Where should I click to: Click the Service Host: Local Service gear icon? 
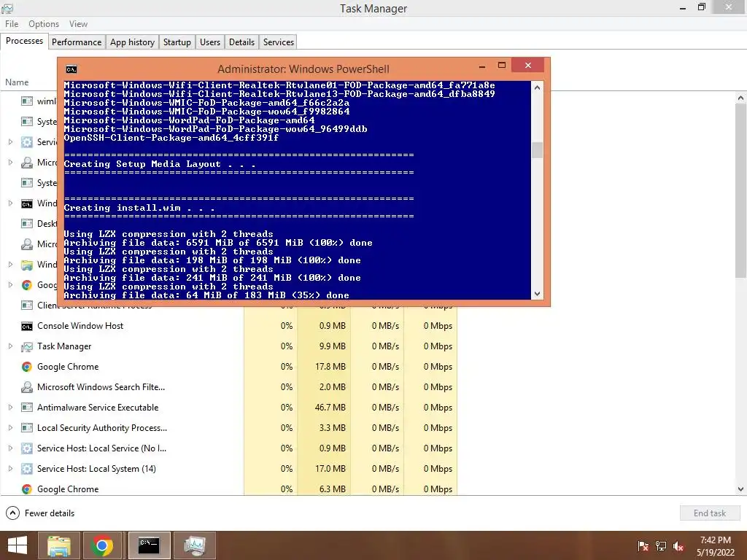point(27,448)
